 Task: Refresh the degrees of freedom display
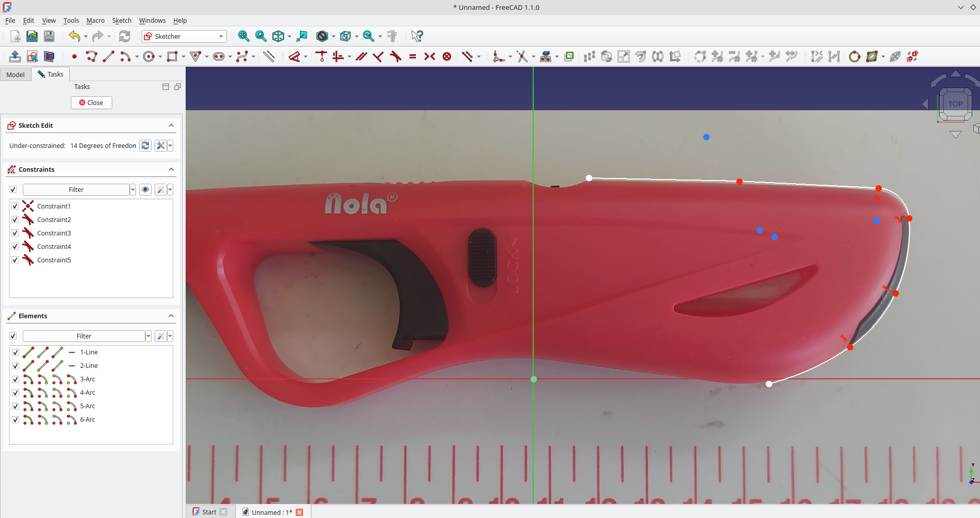[x=145, y=145]
